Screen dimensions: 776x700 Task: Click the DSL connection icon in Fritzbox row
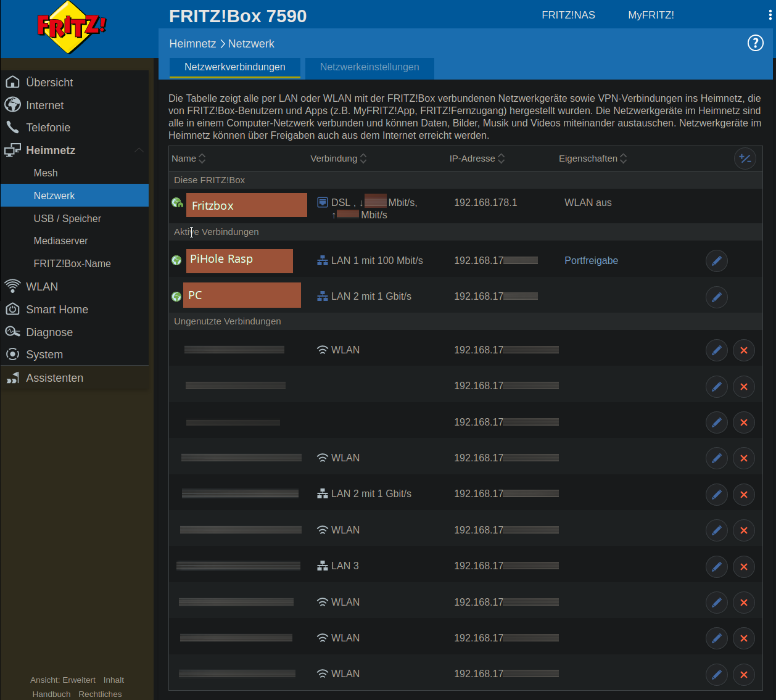[x=322, y=202]
